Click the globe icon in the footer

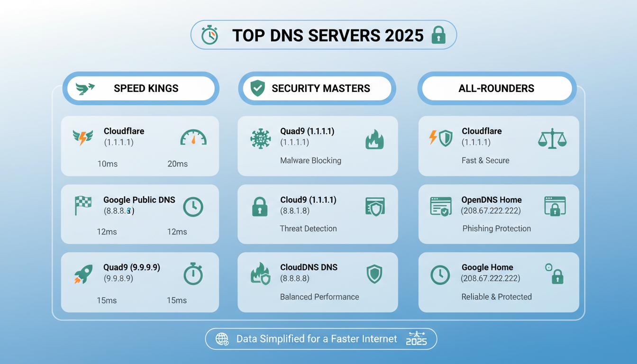[x=222, y=339]
